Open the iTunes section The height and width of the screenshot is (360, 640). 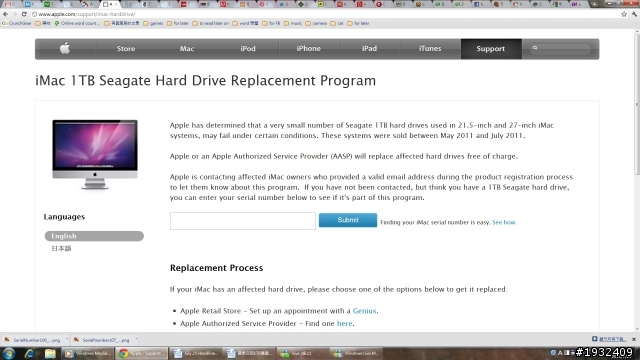(x=430, y=49)
